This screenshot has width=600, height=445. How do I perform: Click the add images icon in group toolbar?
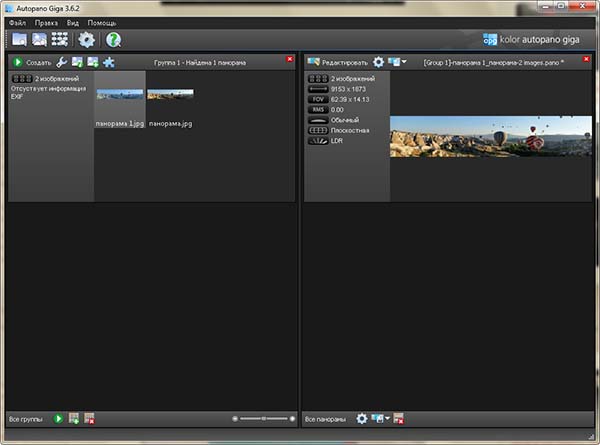click(93, 62)
